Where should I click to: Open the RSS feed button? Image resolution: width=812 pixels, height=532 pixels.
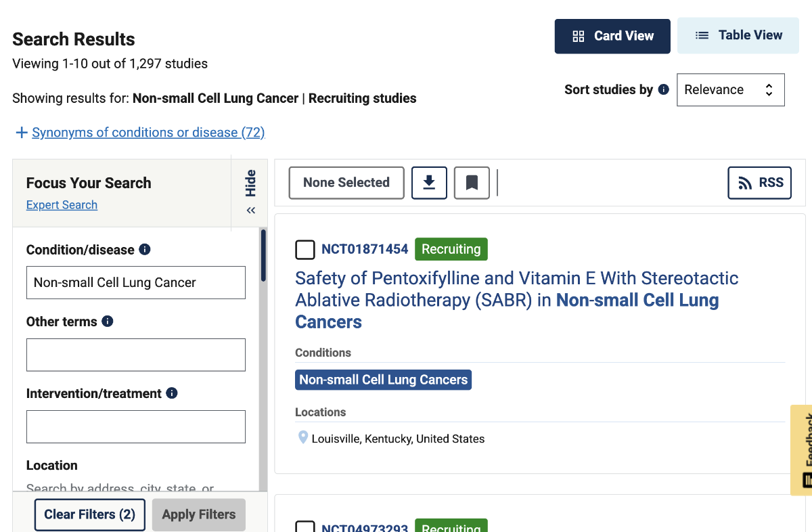(x=759, y=183)
